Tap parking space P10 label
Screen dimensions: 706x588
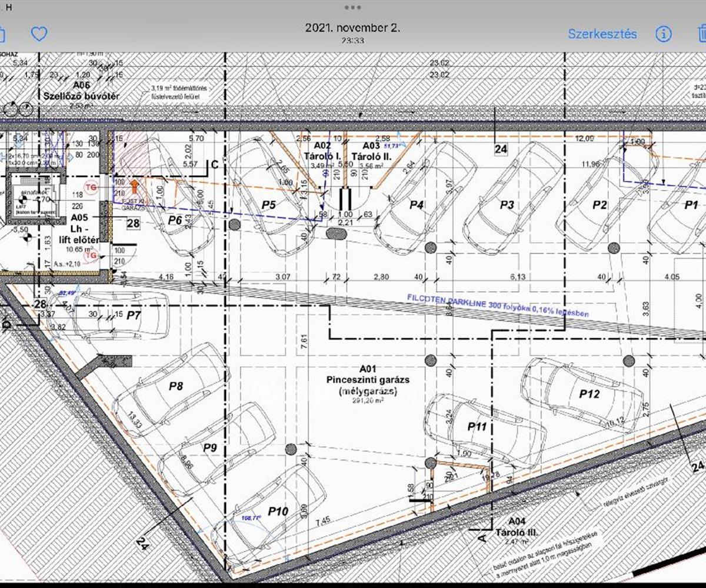[278, 512]
